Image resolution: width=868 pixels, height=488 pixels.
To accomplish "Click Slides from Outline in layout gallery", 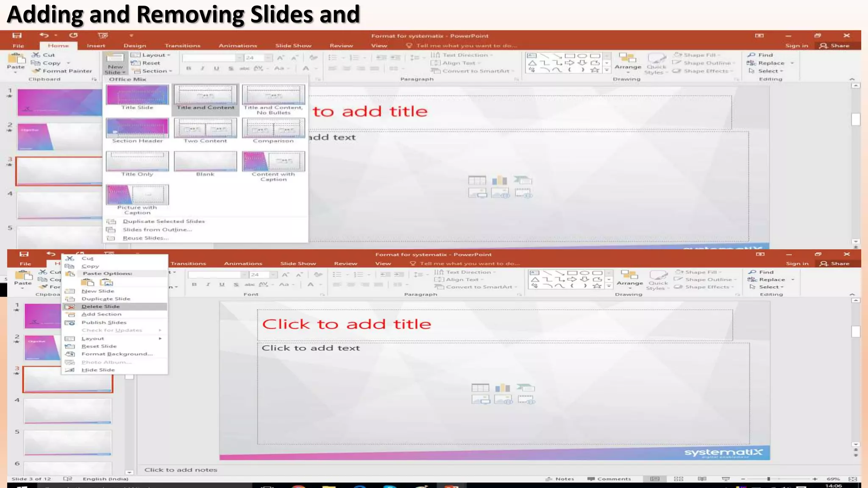I will click(157, 230).
